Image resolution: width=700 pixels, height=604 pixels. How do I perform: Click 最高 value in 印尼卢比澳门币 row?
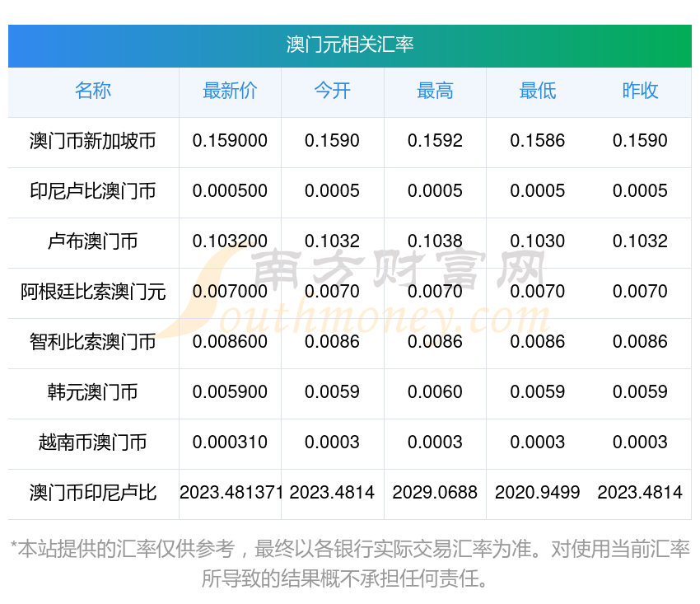coord(435,191)
